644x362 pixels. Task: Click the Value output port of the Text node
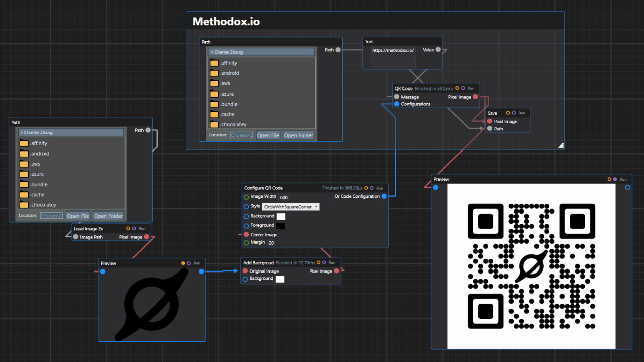(x=438, y=50)
